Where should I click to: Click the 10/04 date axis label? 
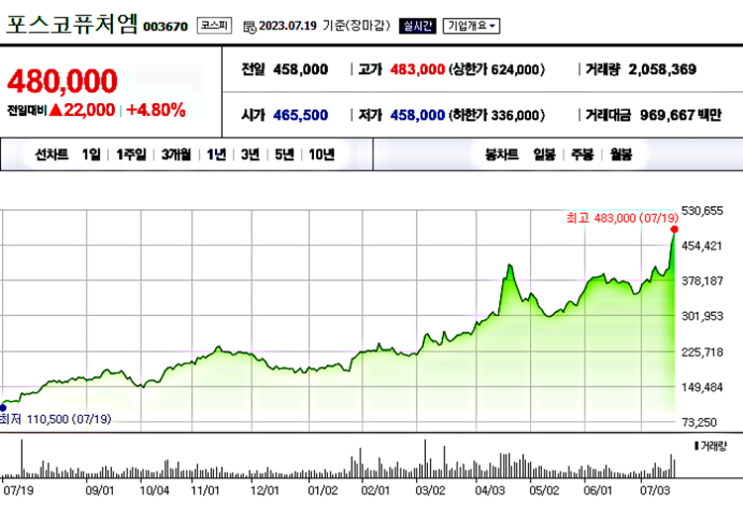click(154, 490)
